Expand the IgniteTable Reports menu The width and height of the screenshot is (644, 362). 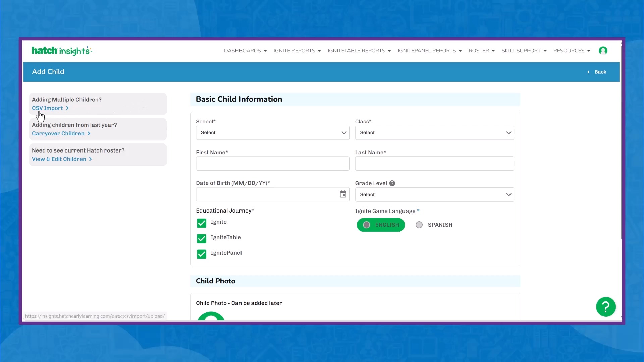(359, 51)
